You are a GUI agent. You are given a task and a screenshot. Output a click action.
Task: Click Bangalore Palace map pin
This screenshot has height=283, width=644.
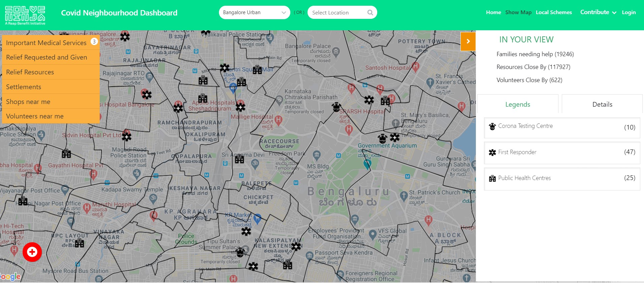coord(335,52)
